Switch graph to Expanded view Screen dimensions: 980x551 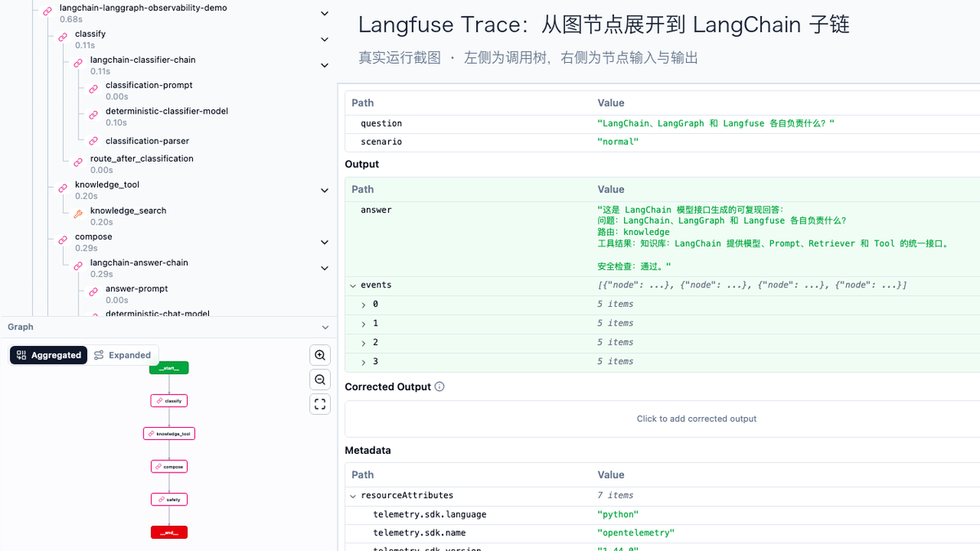point(122,355)
